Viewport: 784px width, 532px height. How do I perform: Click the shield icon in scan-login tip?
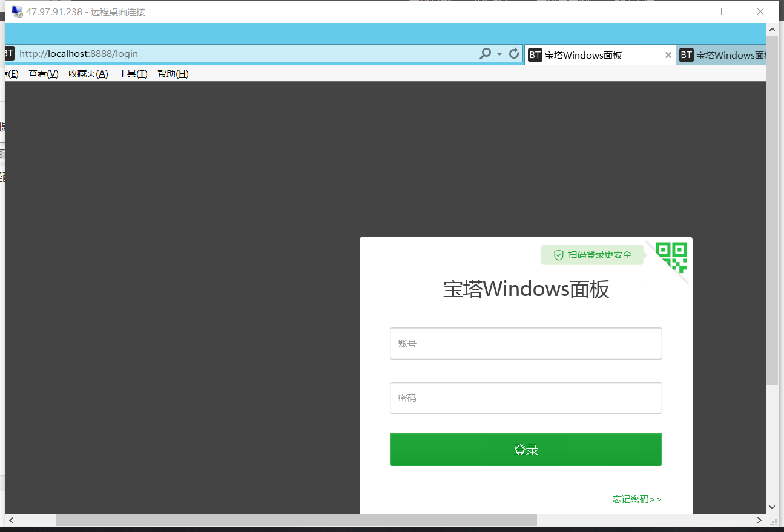[x=559, y=255]
